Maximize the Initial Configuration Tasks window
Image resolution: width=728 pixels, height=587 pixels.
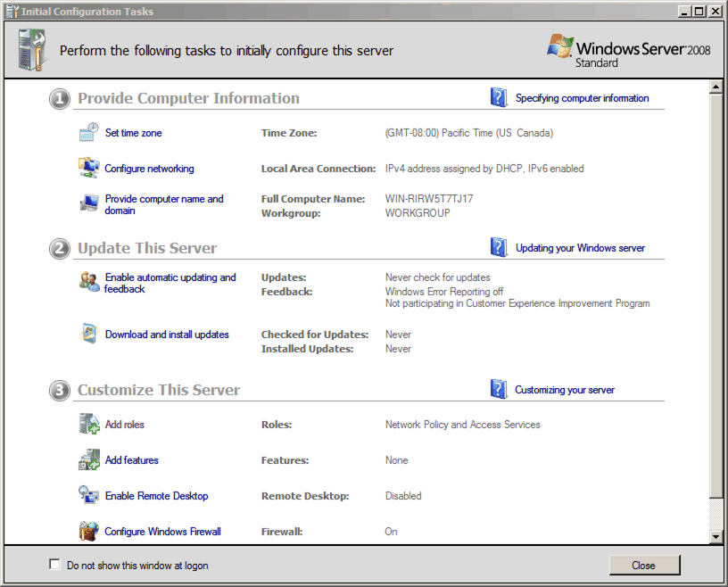[x=699, y=11]
